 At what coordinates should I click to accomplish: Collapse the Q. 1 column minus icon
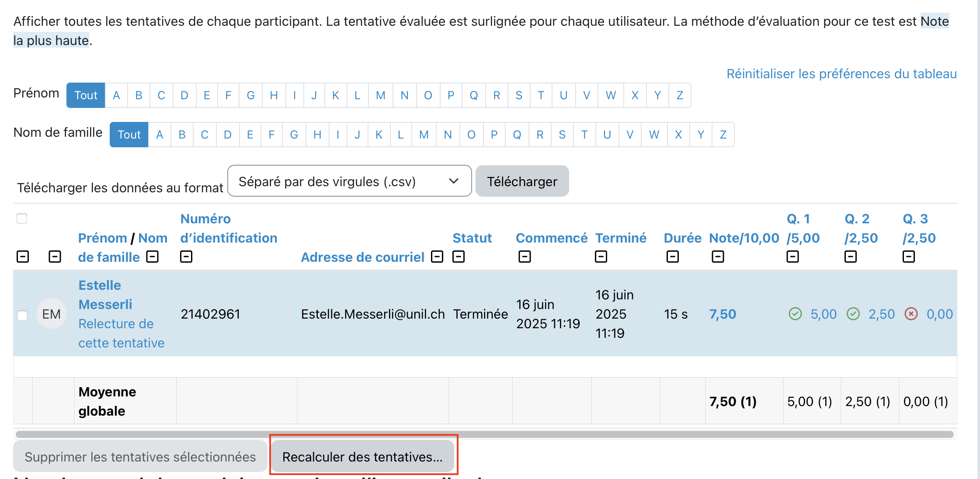point(792,257)
